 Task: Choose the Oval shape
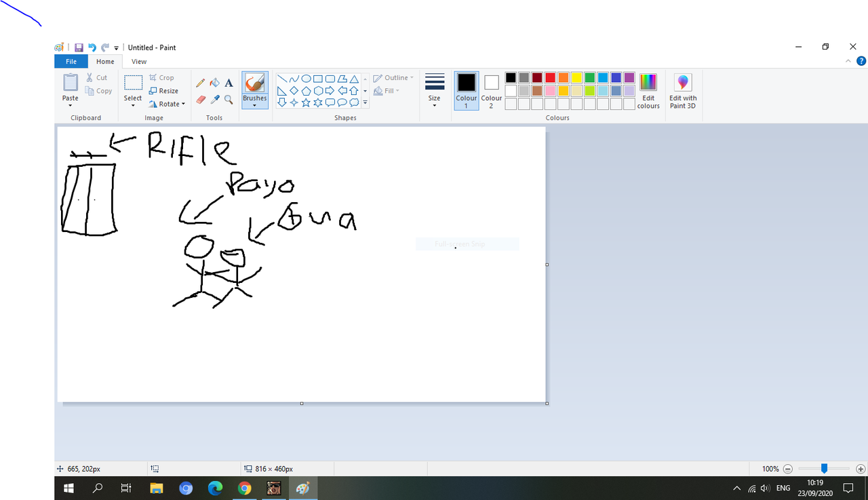(x=306, y=79)
